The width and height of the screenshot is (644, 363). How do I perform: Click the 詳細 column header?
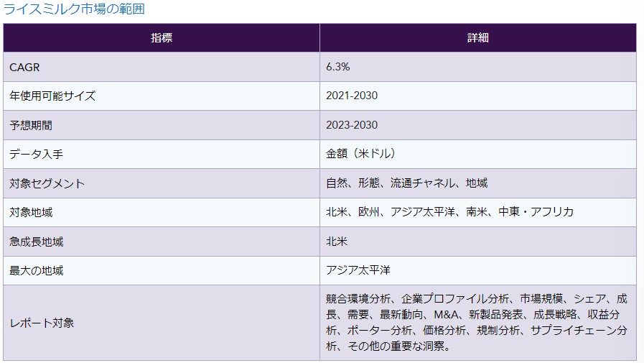[x=478, y=38]
